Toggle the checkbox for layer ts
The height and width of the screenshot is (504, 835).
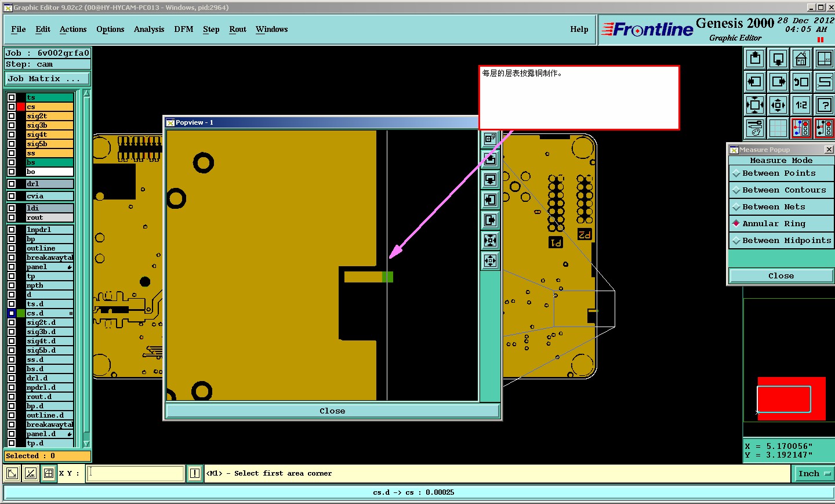pyautogui.click(x=12, y=97)
